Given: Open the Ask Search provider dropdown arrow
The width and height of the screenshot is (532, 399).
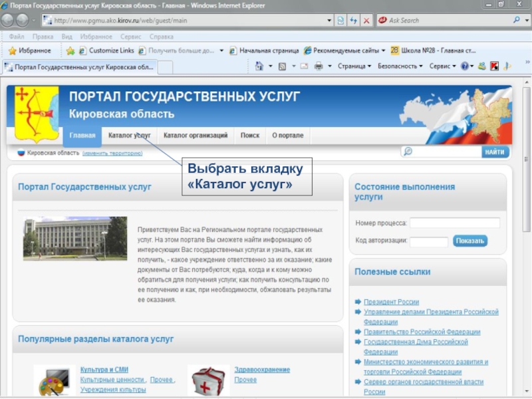Looking at the screenshot, I should [527, 21].
